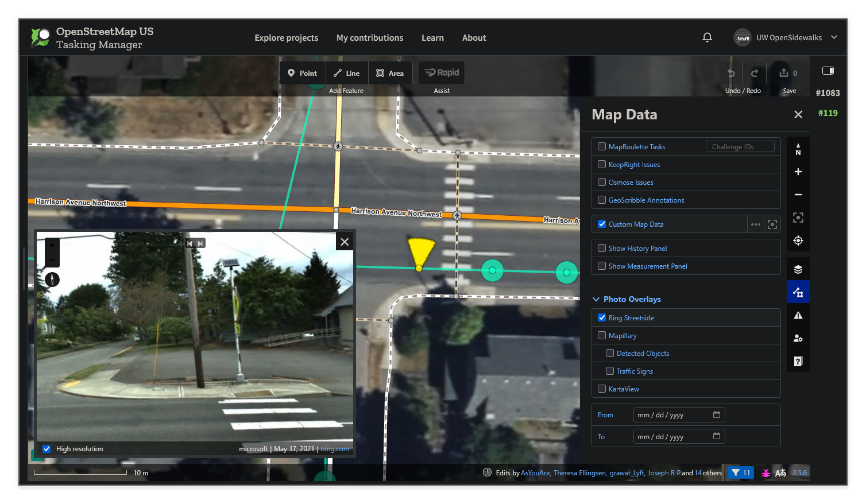Select the Area tool
The image size is (866, 504).
click(390, 73)
